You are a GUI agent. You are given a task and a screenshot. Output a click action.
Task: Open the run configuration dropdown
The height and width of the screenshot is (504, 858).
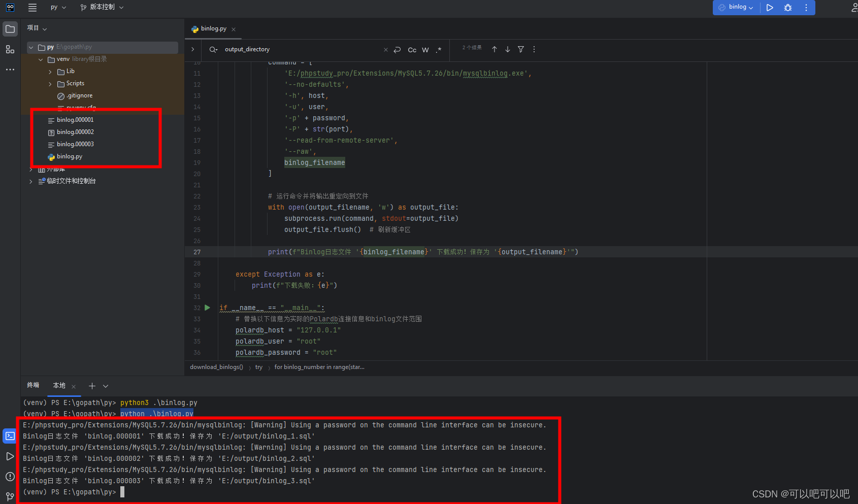coord(736,8)
